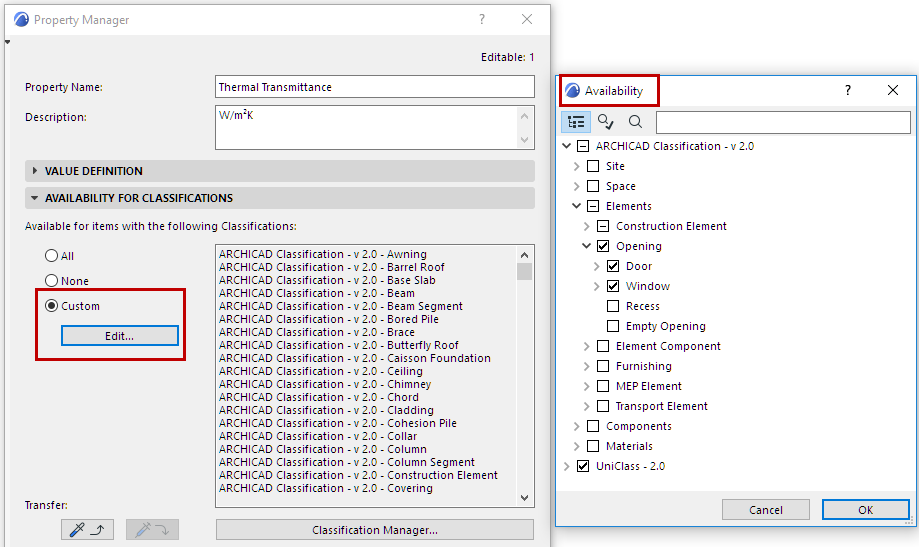
Task: Open the Classification Manager...
Action: [375, 530]
